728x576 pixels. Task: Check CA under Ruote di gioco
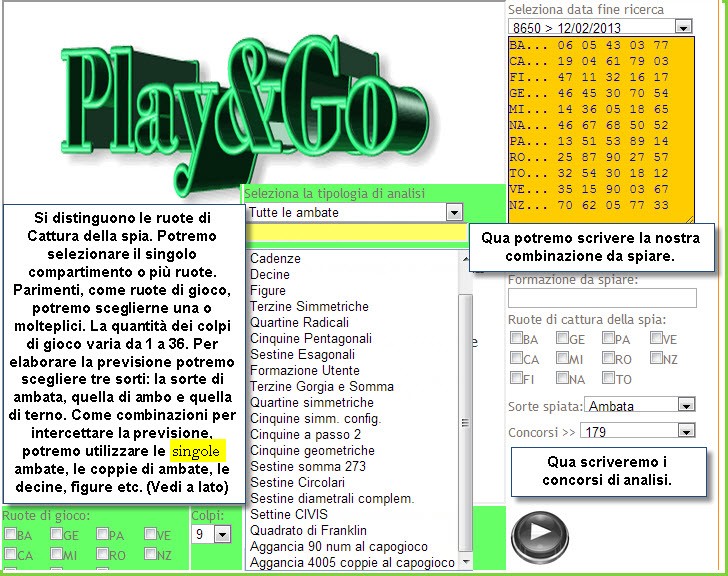pos(10,554)
